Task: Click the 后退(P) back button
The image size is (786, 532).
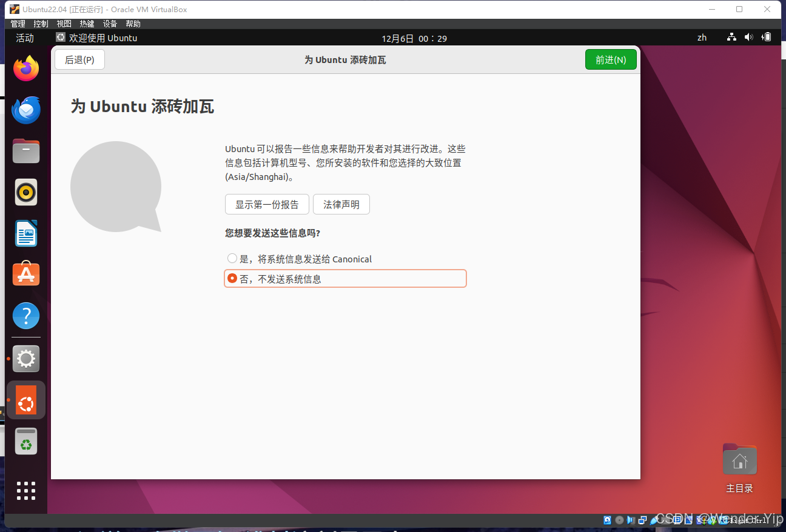Action: point(79,59)
